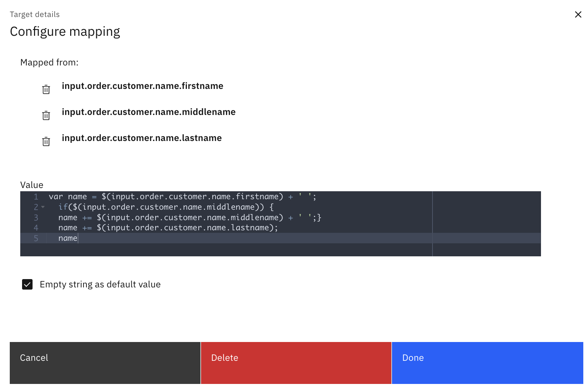Close the Configure mapping dialog
This screenshot has height=389, width=588.
[x=578, y=14]
